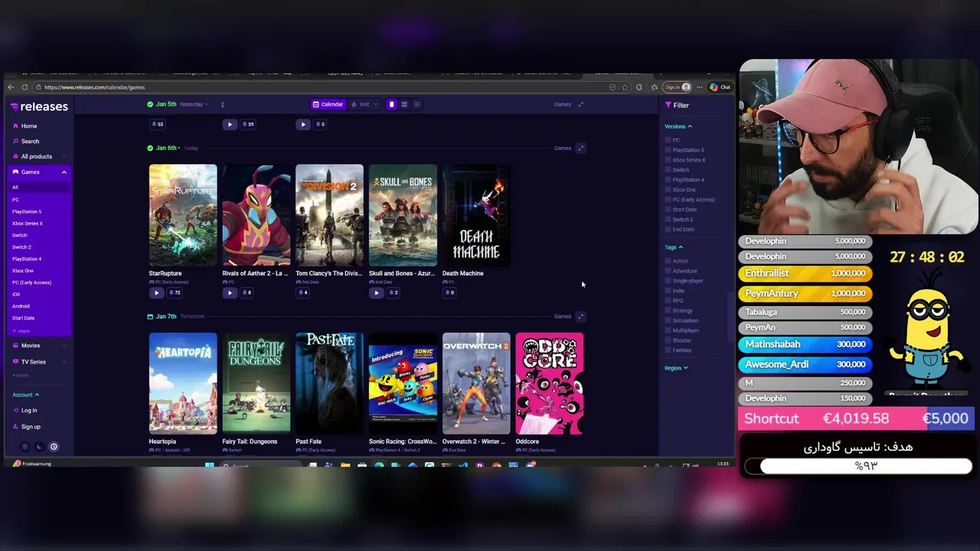Reload the page in the browser
980x551 pixels.
pyautogui.click(x=24, y=87)
